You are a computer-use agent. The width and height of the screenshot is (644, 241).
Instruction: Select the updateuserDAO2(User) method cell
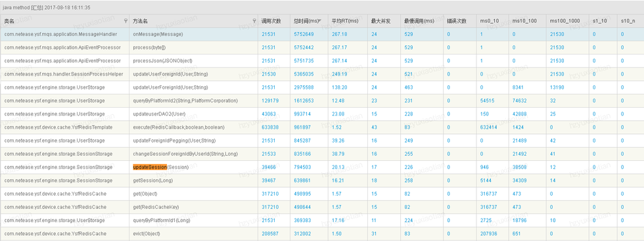[159, 114]
